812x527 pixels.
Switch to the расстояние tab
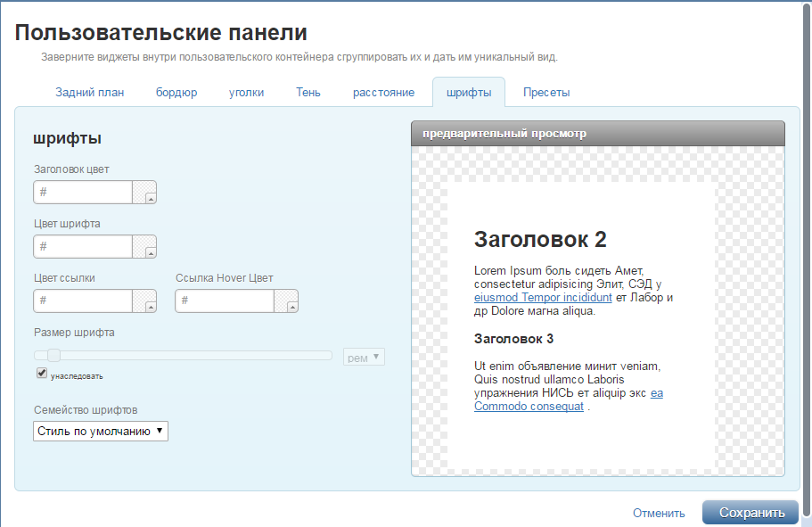[383, 93]
